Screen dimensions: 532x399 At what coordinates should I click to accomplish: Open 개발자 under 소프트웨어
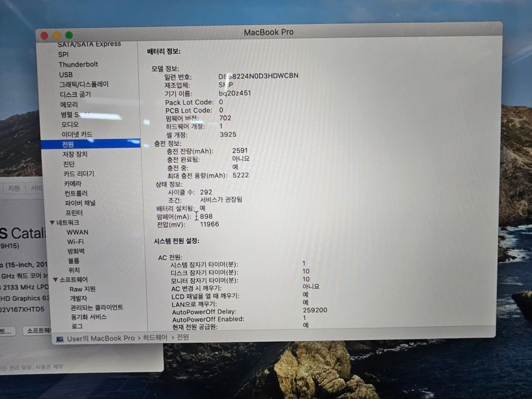click(x=78, y=298)
